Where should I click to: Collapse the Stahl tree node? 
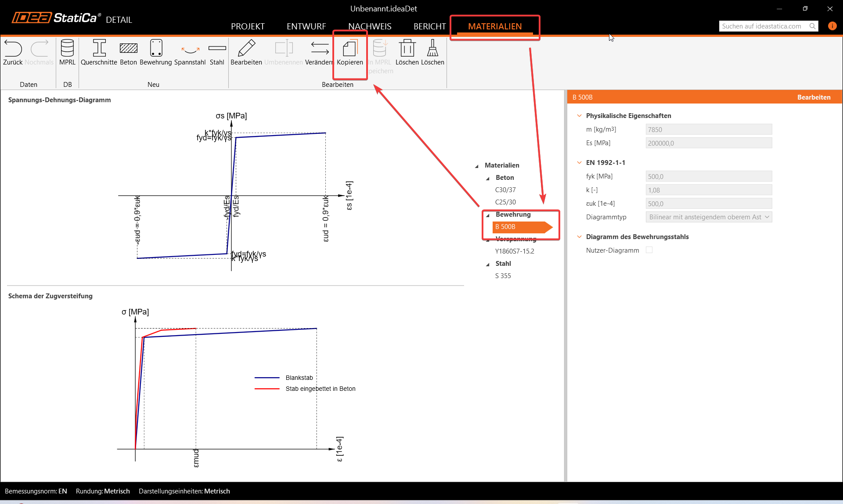pos(488,264)
